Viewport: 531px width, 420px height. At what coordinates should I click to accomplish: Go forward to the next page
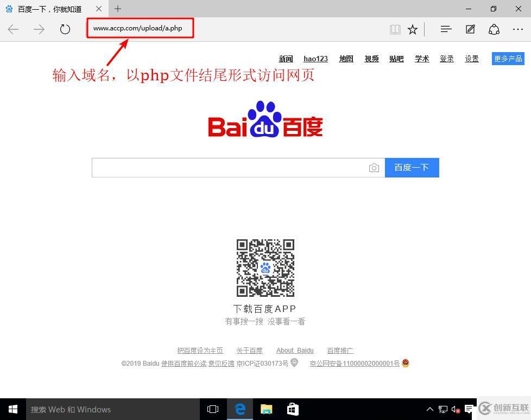point(39,29)
